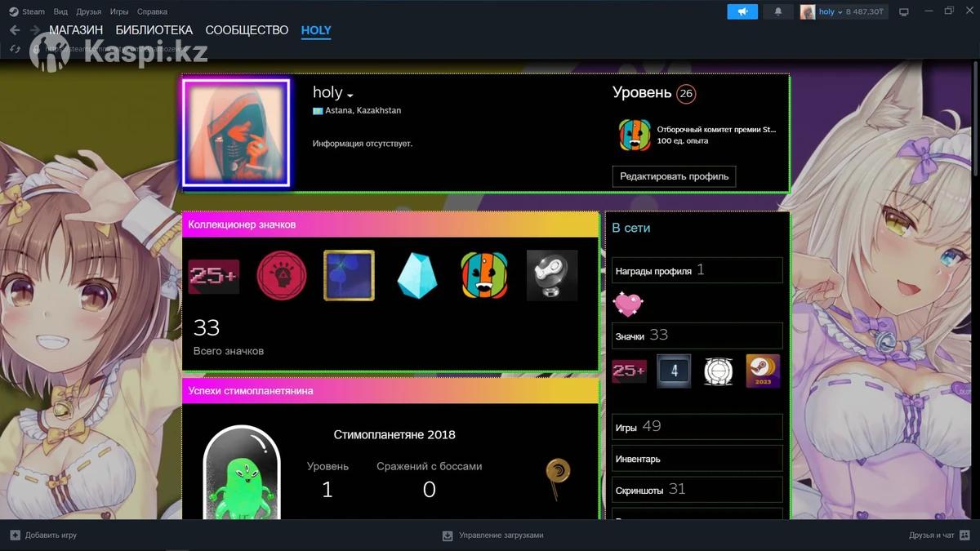Image resolution: width=980 pixels, height=551 pixels.
Task: Open Друзья и чат
Action: tap(932, 535)
